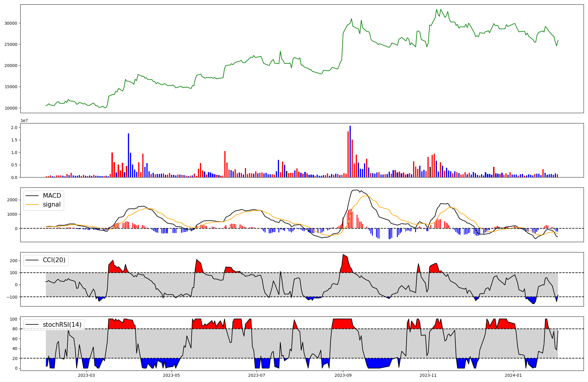Click the tallest blue volume bar
The image size is (588, 382).
click(350, 151)
